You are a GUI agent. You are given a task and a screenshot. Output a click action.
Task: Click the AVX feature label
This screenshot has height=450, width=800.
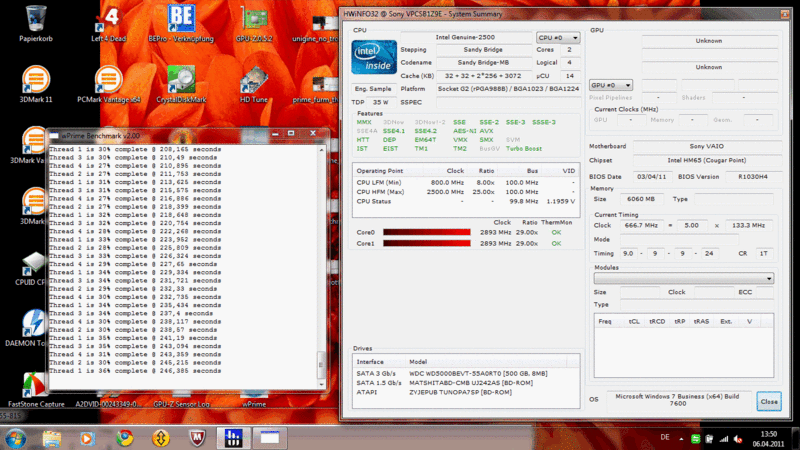coord(486,131)
